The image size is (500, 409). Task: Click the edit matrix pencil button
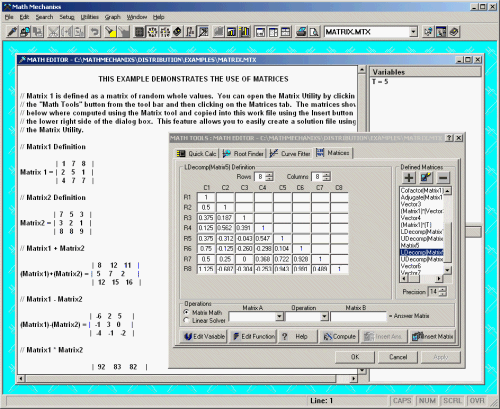click(x=426, y=178)
